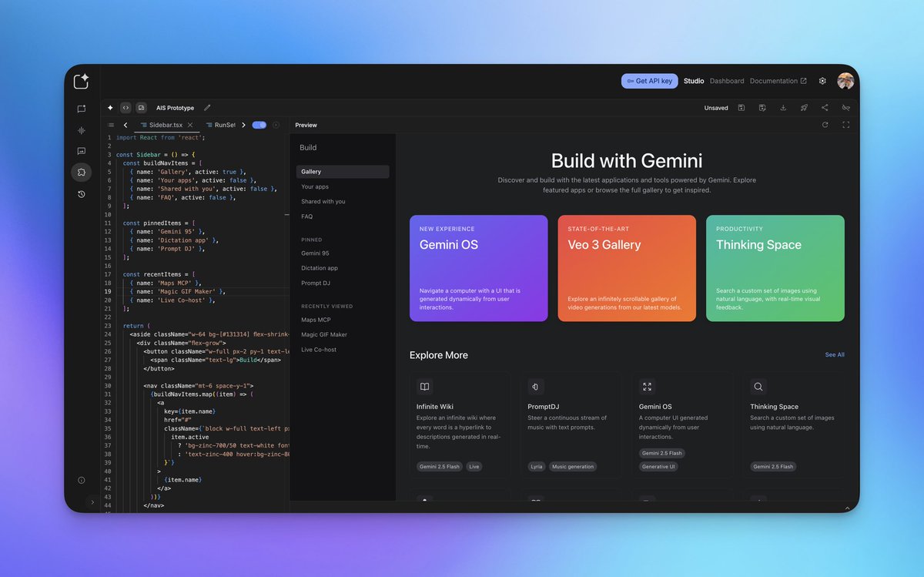This screenshot has width=924, height=577.
Task: Switch to device preview icon
Action: [x=141, y=108]
